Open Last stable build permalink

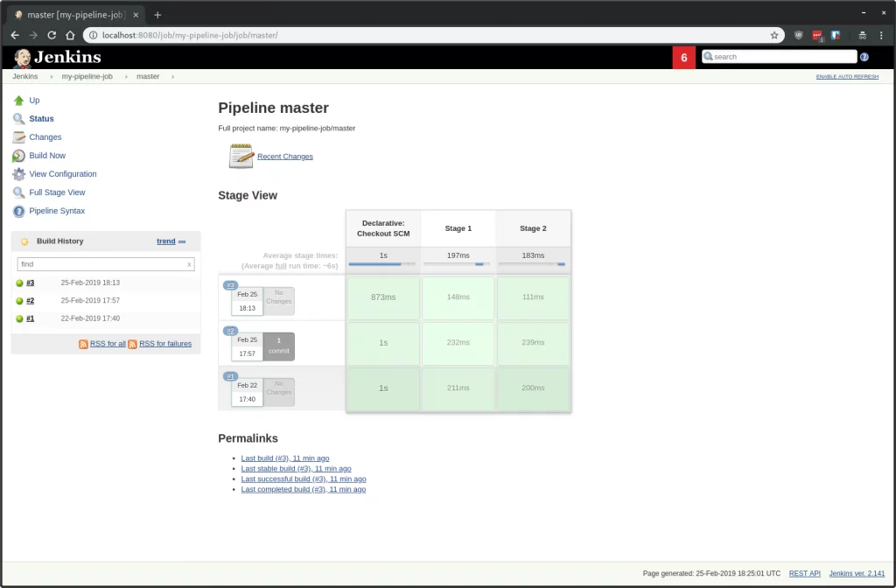(x=296, y=469)
